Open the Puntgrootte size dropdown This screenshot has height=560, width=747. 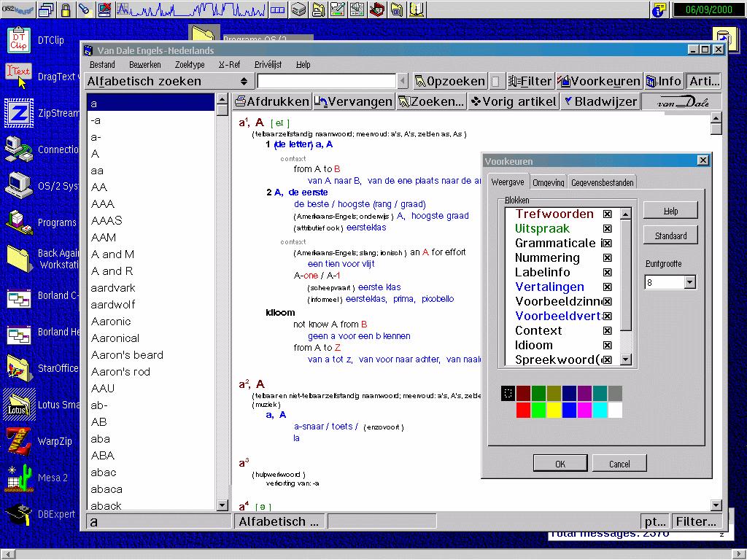690,282
